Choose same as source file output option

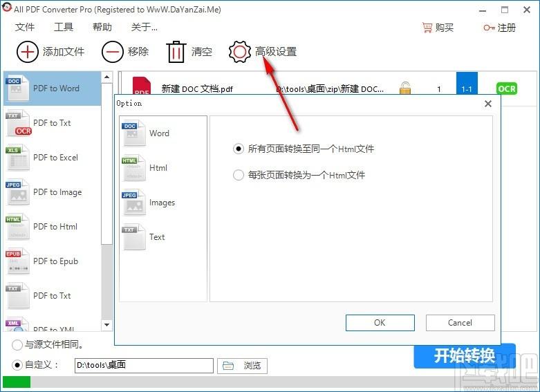click(x=17, y=344)
